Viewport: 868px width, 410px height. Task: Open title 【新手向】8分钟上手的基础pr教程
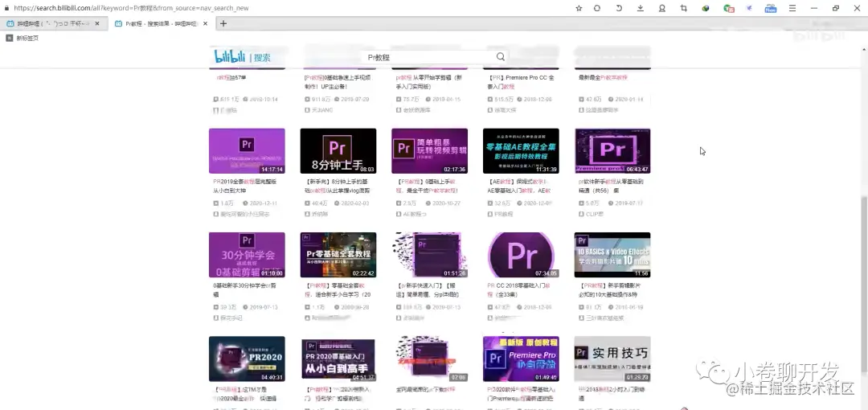tap(338, 186)
